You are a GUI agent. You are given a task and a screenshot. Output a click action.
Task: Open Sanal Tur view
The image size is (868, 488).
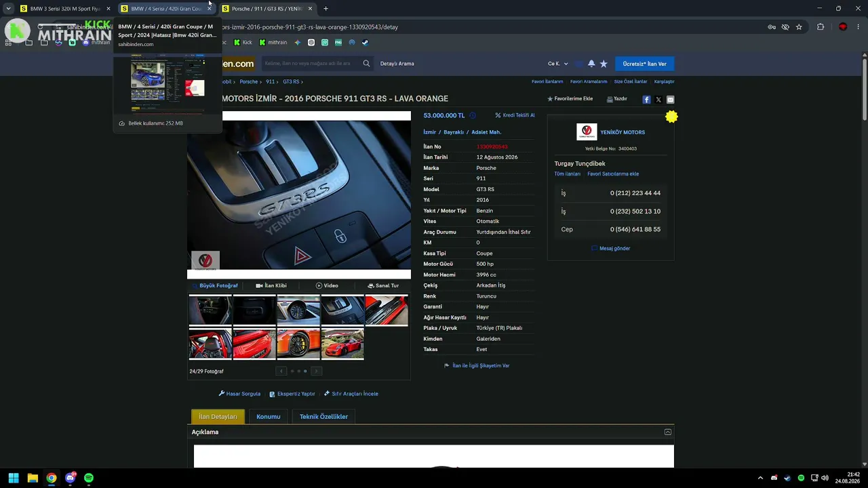coord(383,286)
